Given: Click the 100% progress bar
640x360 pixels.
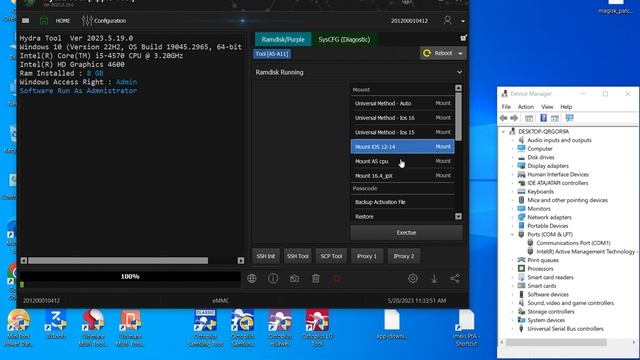Looking at the screenshot, I should click(x=130, y=276).
